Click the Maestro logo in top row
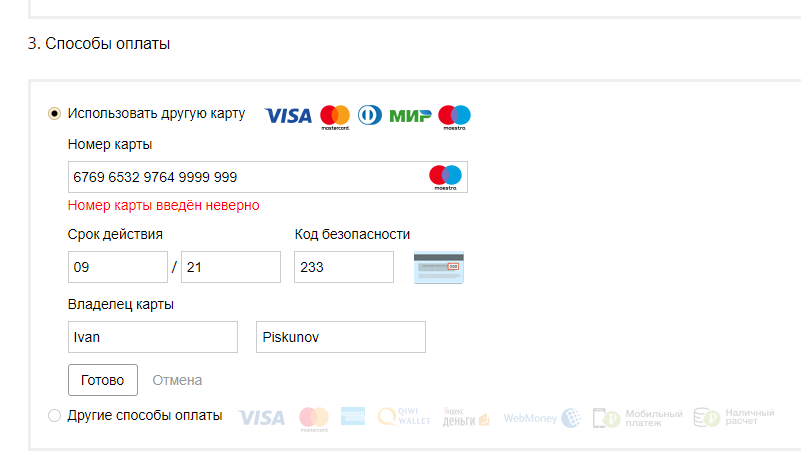The height and width of the screenshot is (471, 801). 454,117
